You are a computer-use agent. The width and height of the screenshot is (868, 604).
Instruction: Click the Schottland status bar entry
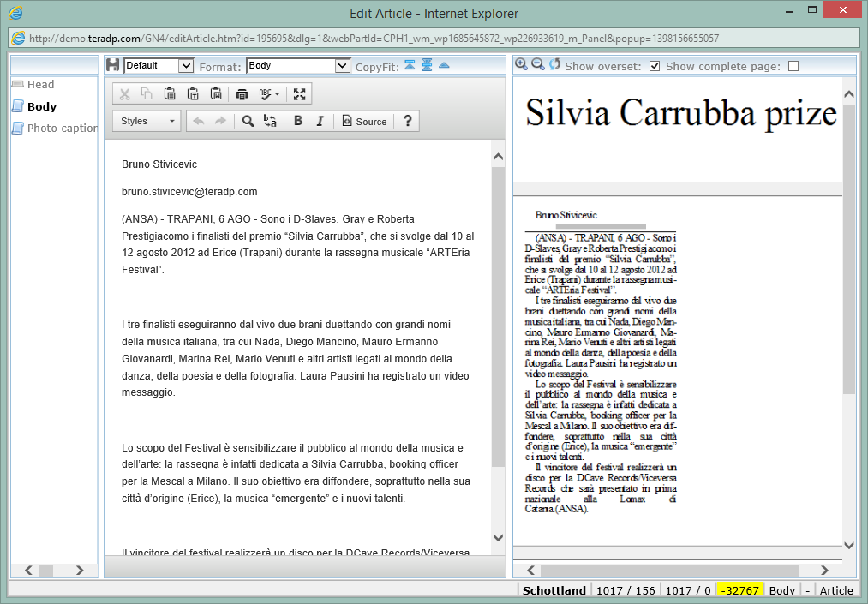point(554,590)
